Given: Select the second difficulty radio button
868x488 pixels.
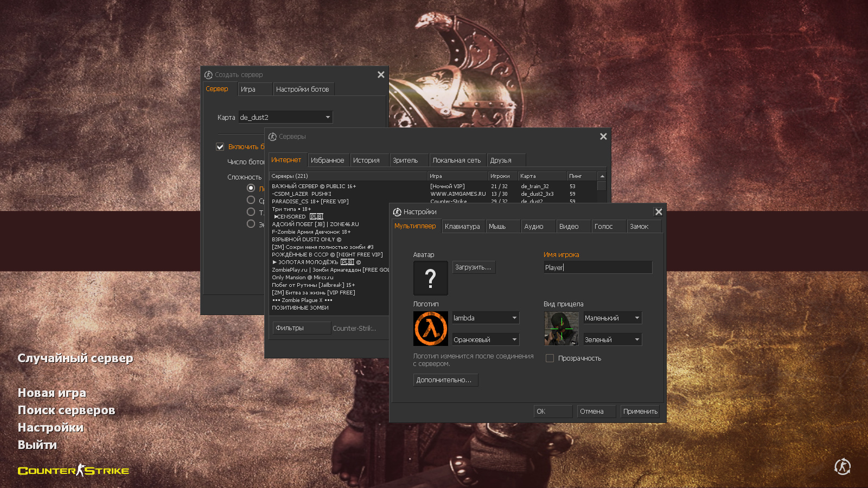Looking at the screenshot, I should click(x=251, y=200).
